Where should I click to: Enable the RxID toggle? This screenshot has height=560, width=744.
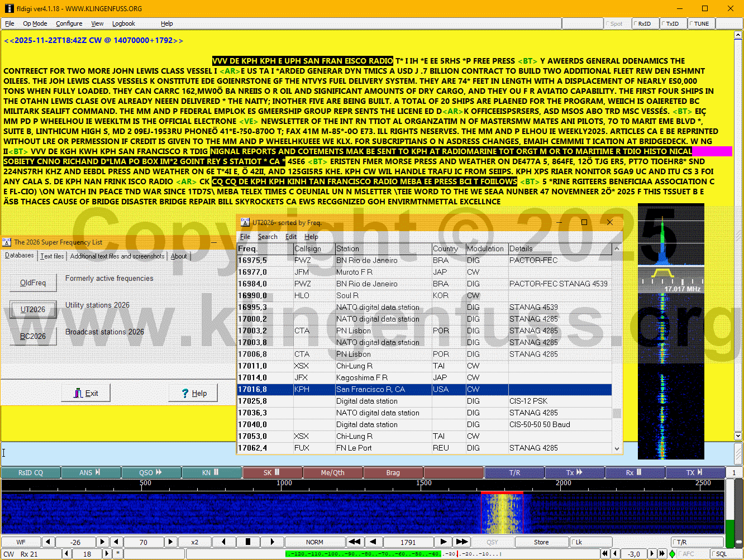[645, 23]
